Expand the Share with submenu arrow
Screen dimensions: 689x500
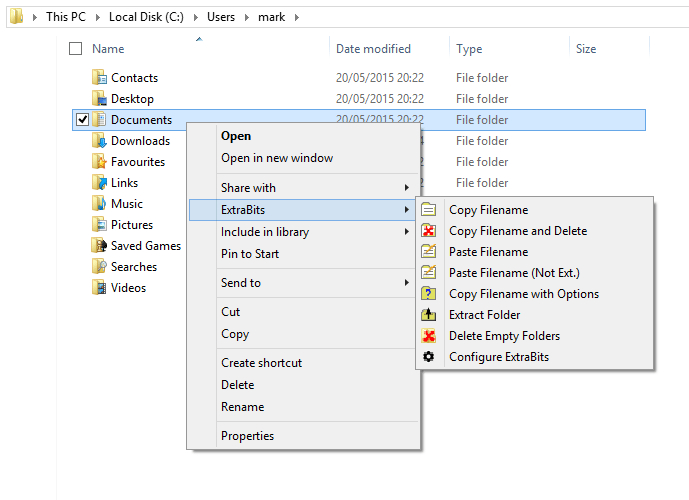[406, 188]
